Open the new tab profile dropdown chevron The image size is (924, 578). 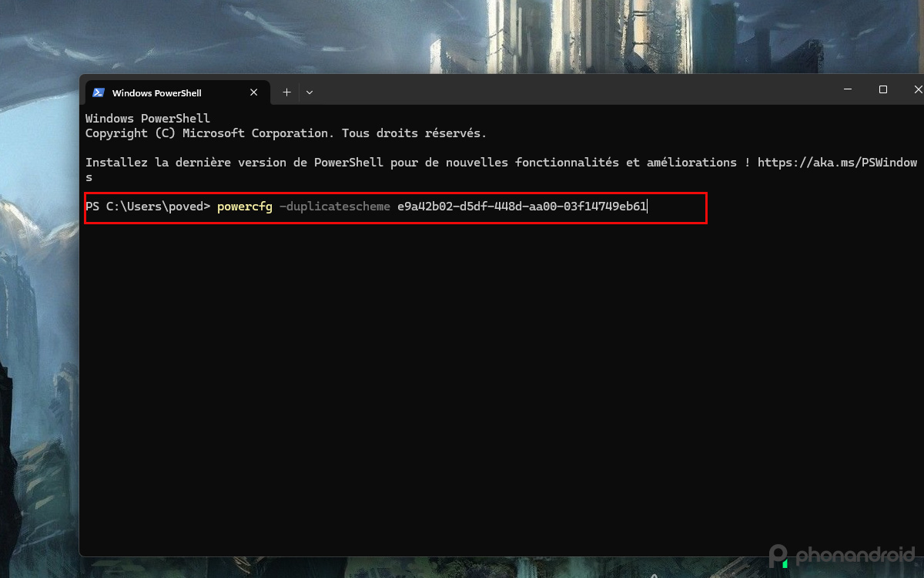tap(309, 92)
